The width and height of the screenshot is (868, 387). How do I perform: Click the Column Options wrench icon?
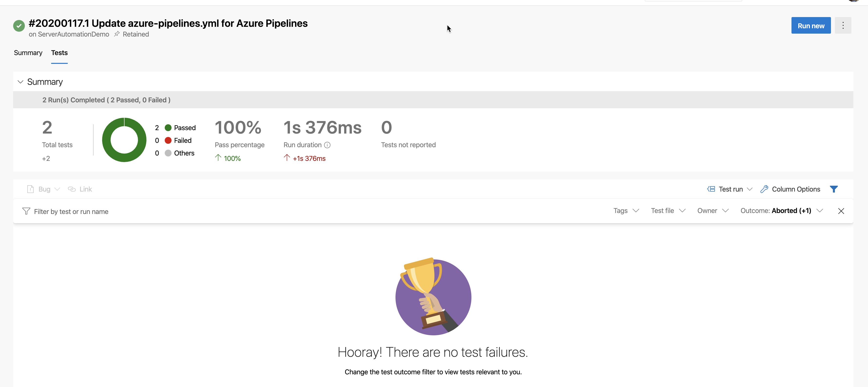(x=764, y=189)
